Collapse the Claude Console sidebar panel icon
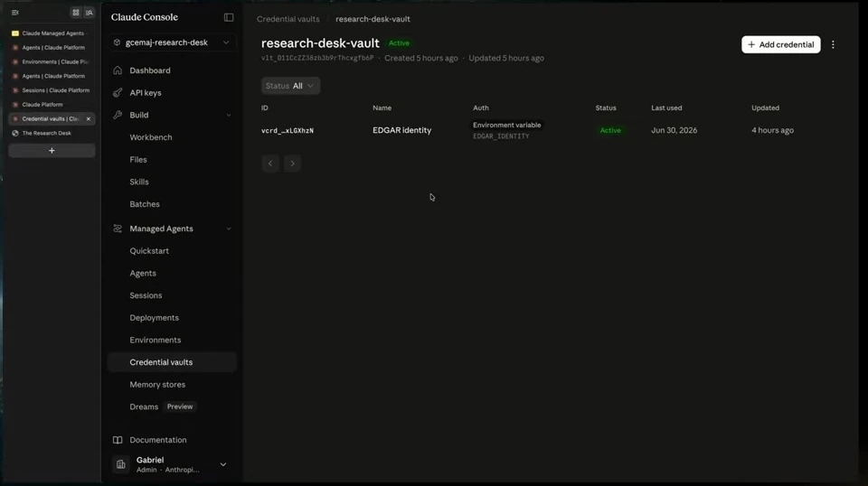 229,17
